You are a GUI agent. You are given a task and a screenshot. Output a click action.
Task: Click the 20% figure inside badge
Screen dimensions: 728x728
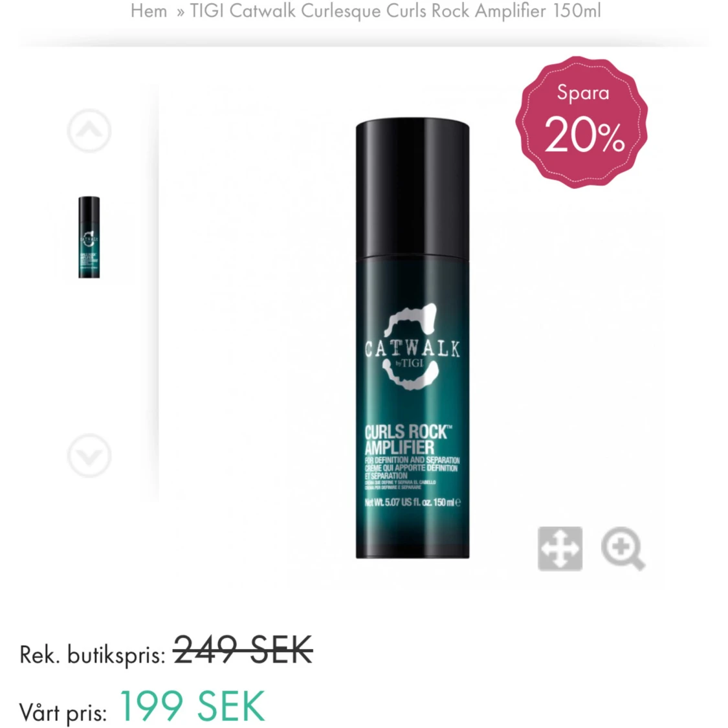(584, 136)
